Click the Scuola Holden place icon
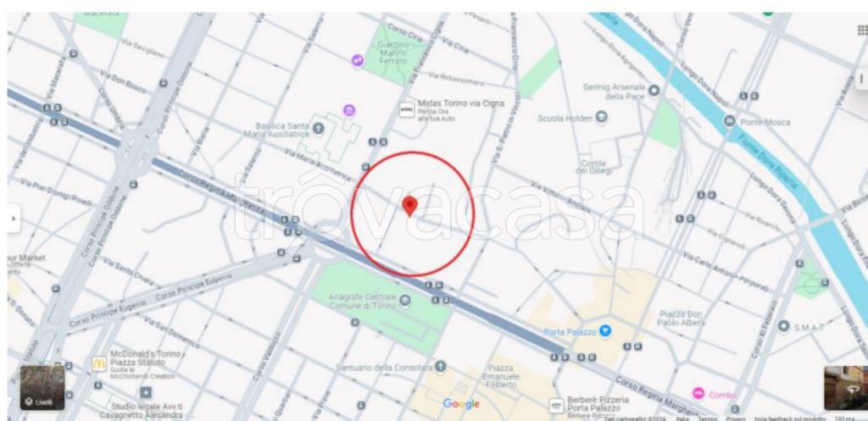 click(602, 117)
